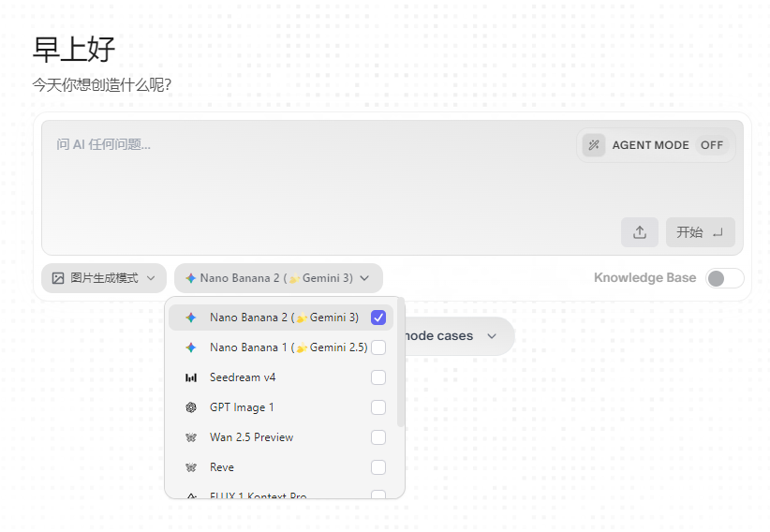Click the image icon in 图片生成模式 selector
Image resolution: width=770 pixels, height=532 pixels.
coord(58,278)
